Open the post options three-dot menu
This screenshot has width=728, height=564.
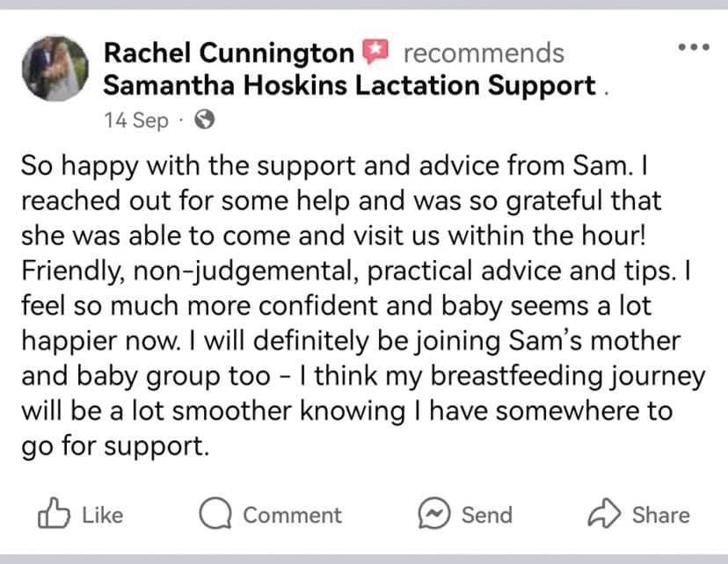pos(694,47)
